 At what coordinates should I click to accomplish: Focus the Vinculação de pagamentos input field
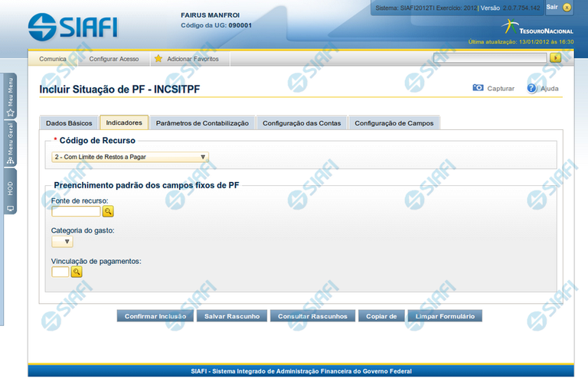[x=60, y=272]
